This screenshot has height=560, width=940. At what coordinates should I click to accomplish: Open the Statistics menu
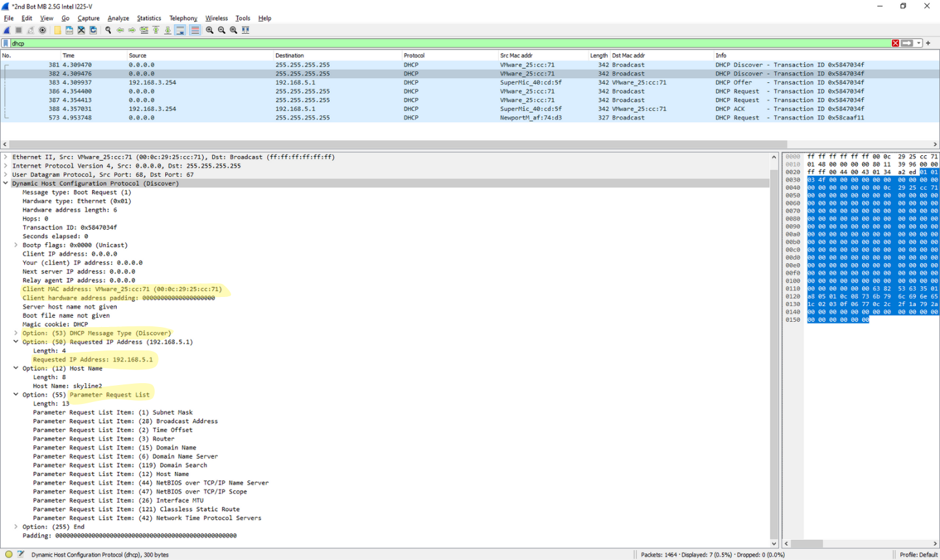[149, 18]
